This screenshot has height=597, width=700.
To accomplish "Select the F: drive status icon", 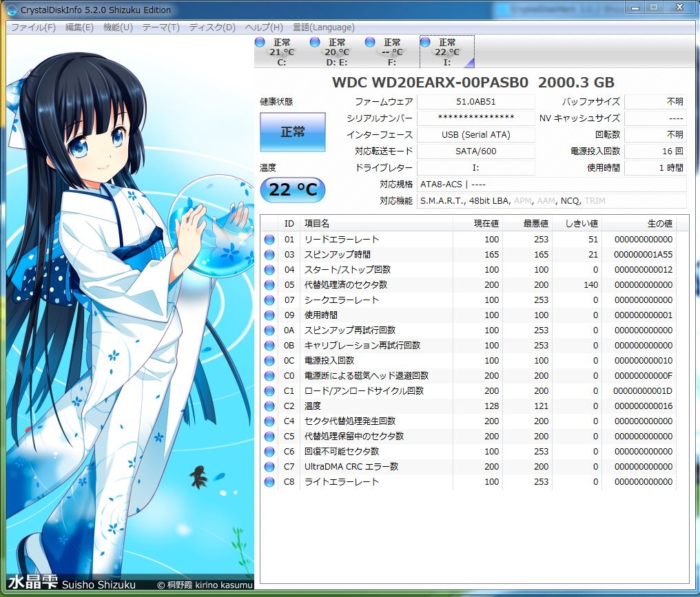I will [x=370, y=43].
